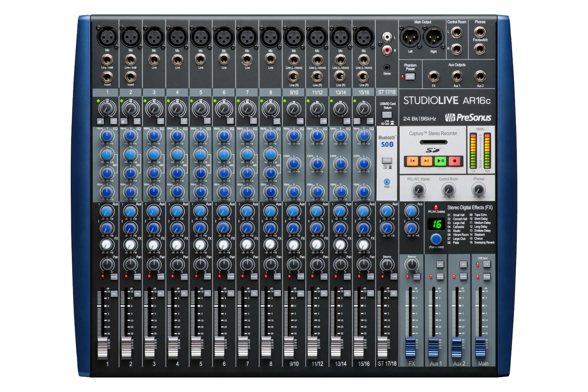The width and height of the screenshot is (588, 392).
Task: Click the channel 1 Insert jack
Action: [107, 77]
